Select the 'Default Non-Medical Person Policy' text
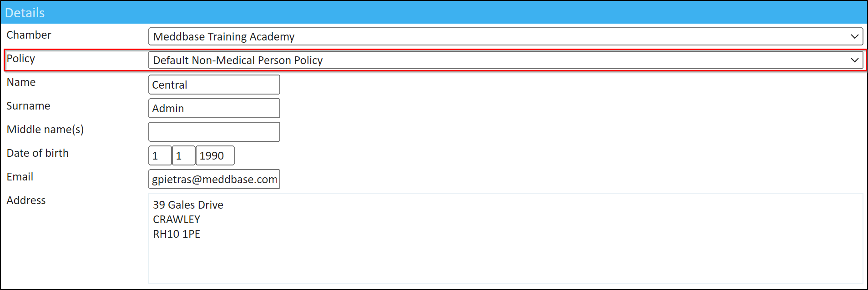The image size is (868, 290). 238,60
